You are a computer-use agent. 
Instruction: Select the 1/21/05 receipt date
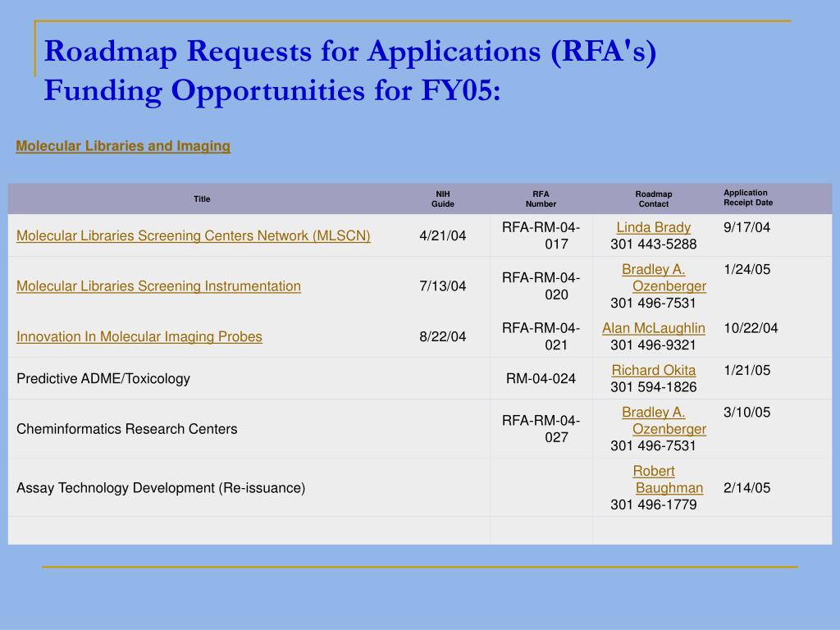tap(746, 370)
